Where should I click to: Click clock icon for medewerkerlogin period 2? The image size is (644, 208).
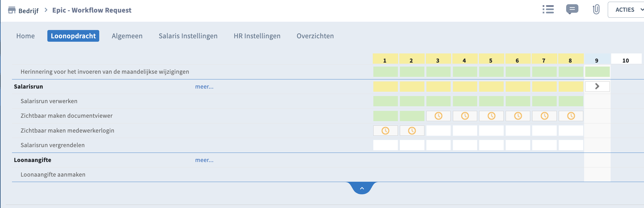[412, 131]
